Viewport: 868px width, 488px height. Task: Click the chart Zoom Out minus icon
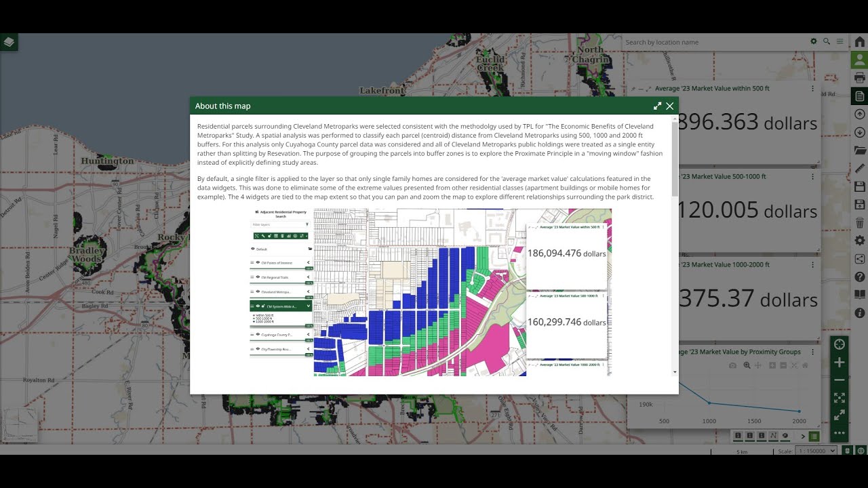783,365
